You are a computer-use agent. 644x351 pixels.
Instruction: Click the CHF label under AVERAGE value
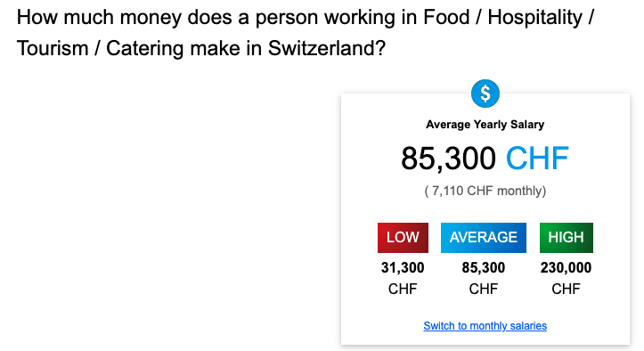coord(484,289)
